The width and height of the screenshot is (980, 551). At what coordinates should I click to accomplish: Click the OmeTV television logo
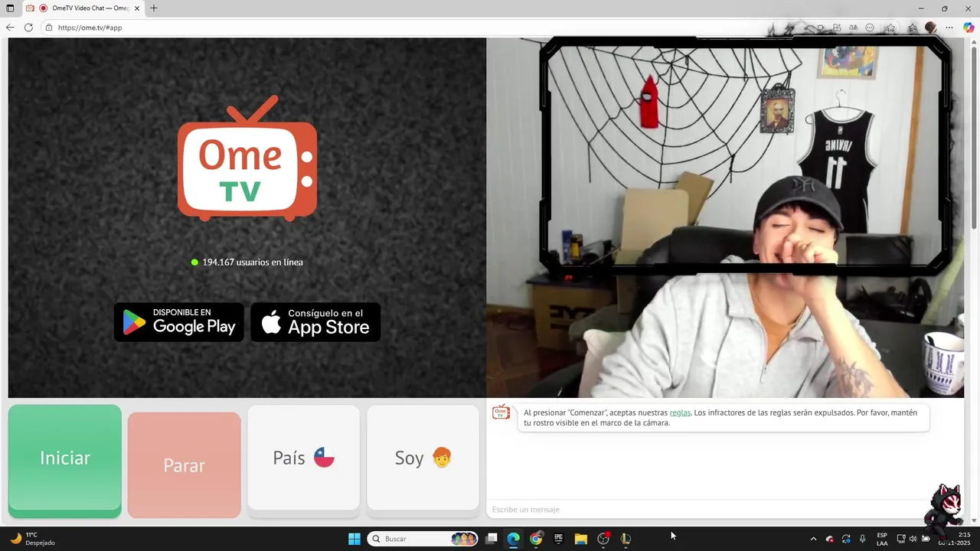(x=247, y=158)
